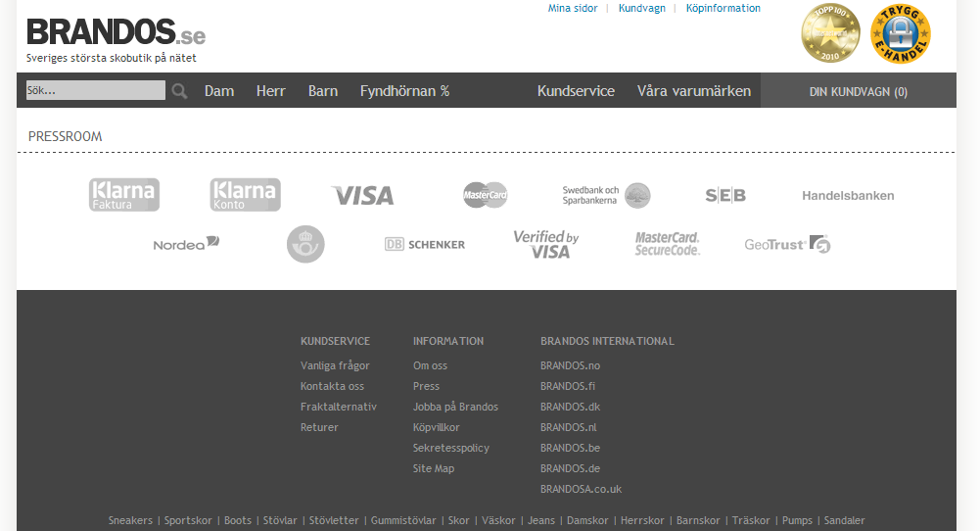Open the Herr menu

(x=270, y=91)
